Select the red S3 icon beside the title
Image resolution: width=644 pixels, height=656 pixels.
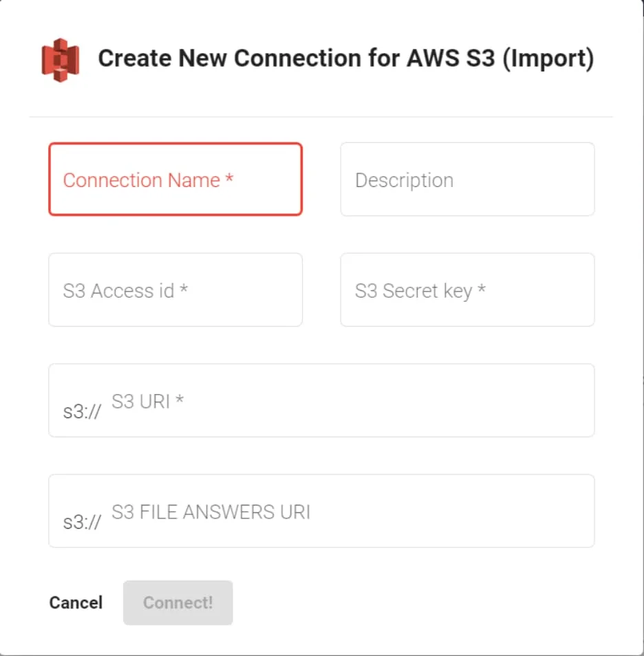tap(61, 58)
